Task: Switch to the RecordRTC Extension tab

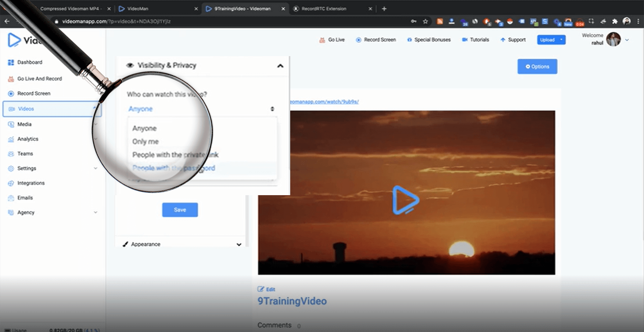Action: (332, 9)
